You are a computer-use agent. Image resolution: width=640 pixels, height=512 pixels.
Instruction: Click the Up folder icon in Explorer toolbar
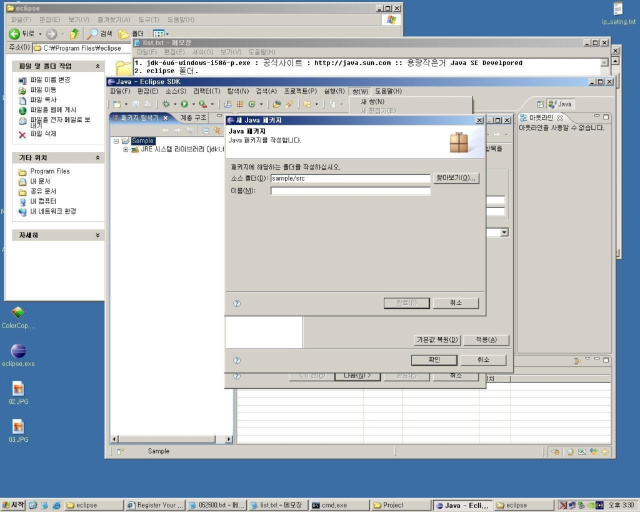pos(74,34)
